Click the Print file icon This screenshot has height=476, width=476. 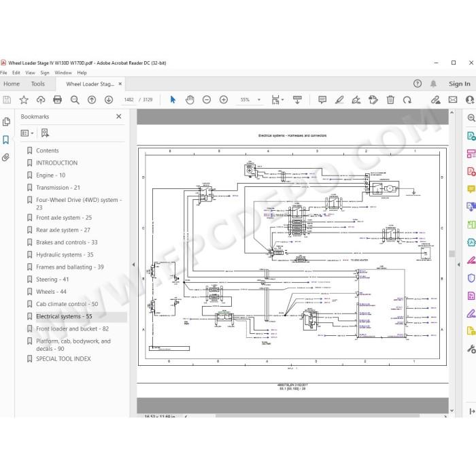pos(57,99)
